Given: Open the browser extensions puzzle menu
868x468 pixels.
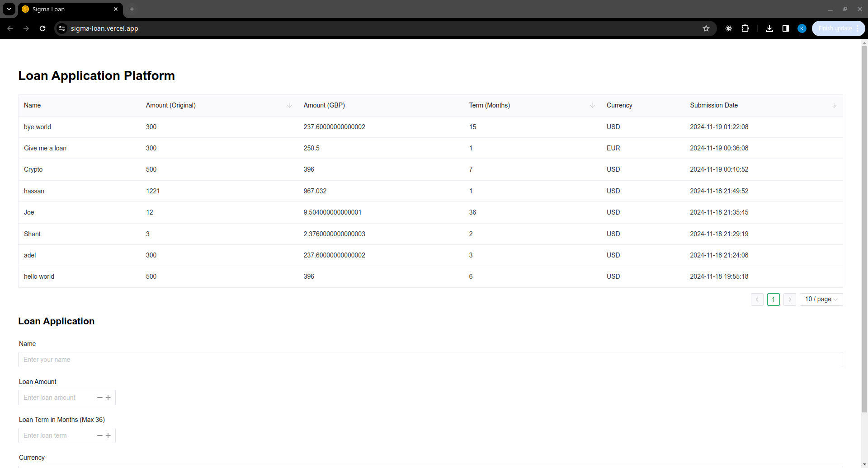Looking at the screenshot, I should pos(745,28).
